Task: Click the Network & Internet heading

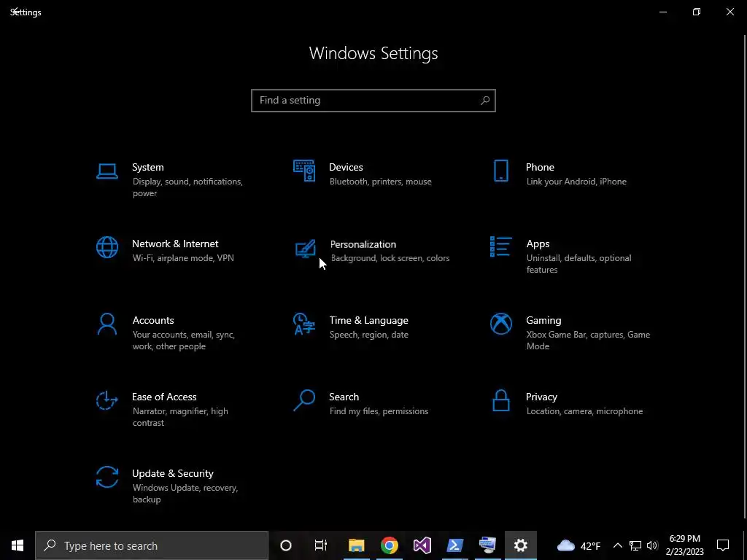Action: 175,244
